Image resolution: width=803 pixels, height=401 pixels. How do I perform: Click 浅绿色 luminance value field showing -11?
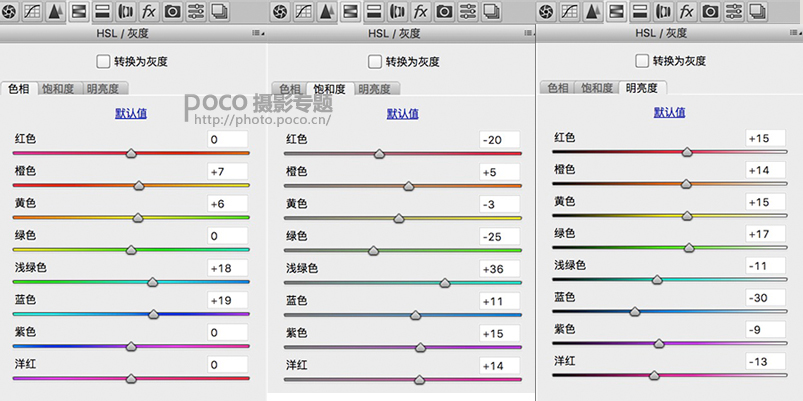click(x=765, y=266)
